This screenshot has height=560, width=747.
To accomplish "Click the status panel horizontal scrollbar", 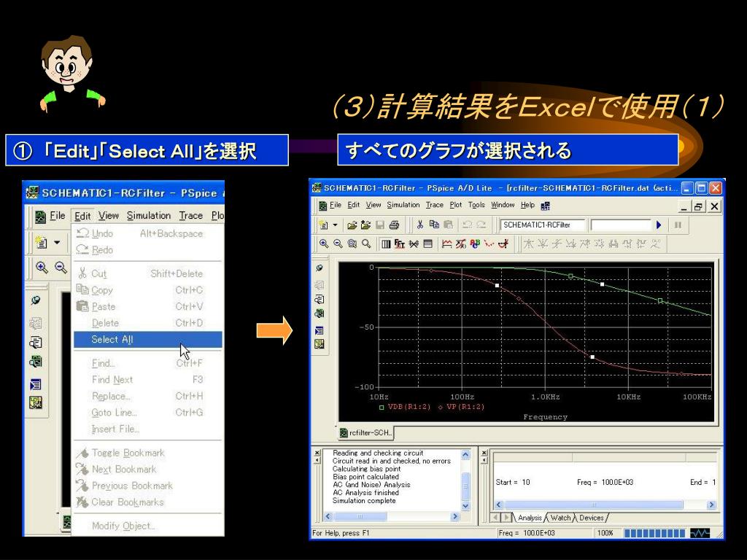I will pyautogui.click(x=605, y=505).
